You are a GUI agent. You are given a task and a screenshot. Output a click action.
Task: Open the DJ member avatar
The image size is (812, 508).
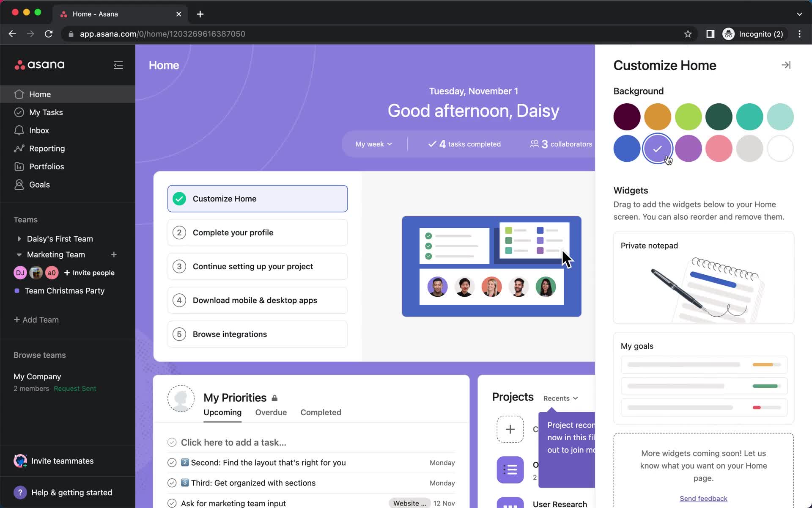20,273
